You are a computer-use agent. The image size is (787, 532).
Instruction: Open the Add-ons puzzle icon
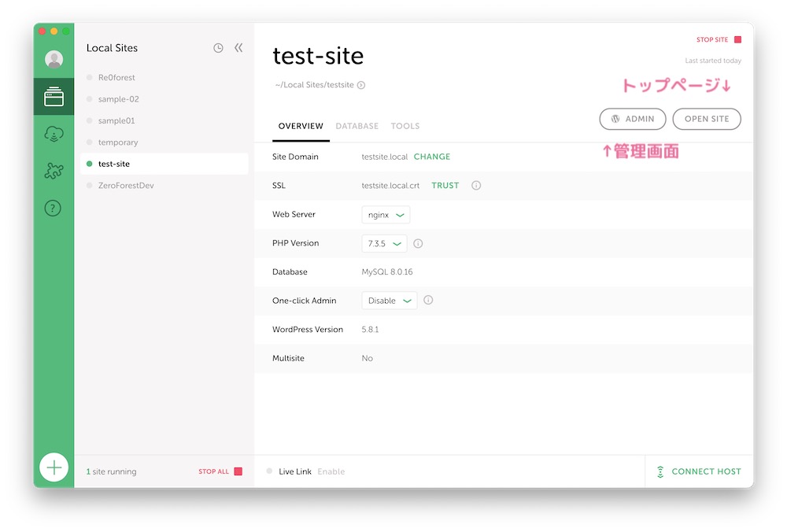pos(54,171)
